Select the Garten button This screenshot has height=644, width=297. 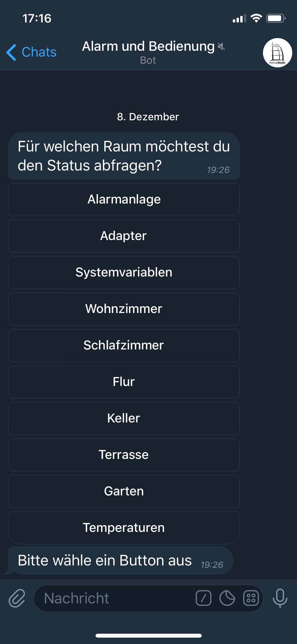(124, 491)
